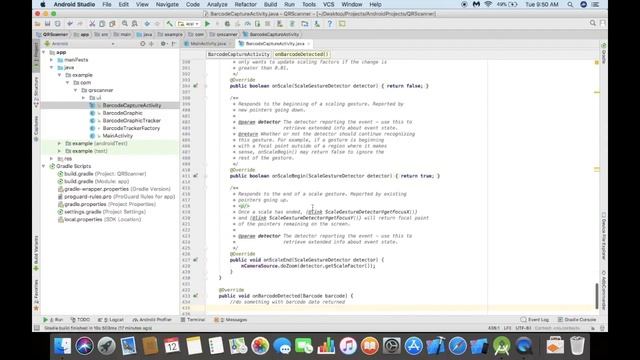Open the Messages tool window
This screenshot has height=360, width=640.
coord(231,320)
